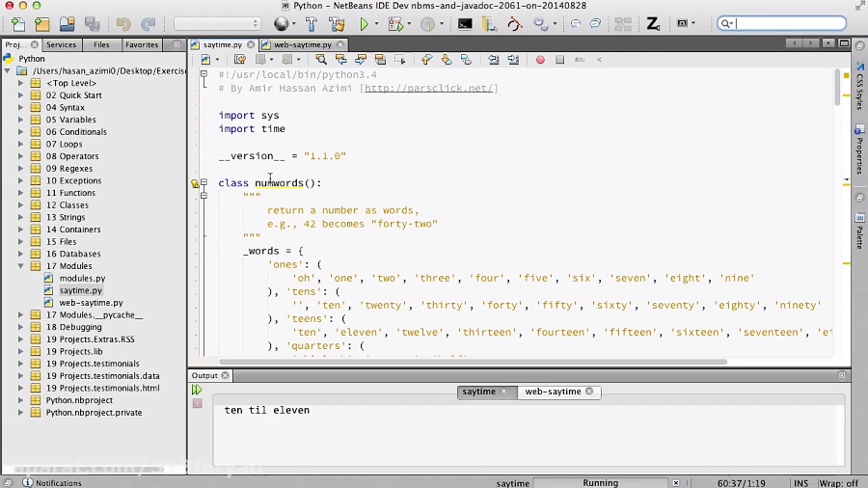
Task: Select the 19 Projects.lib folder
Action: click(x=74, y=351)
